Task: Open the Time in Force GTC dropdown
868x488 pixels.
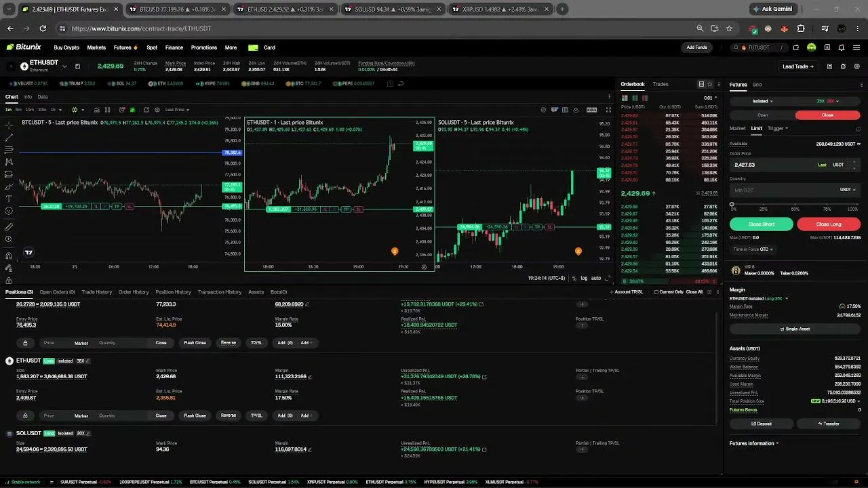Action: click(x=753, y=249)
